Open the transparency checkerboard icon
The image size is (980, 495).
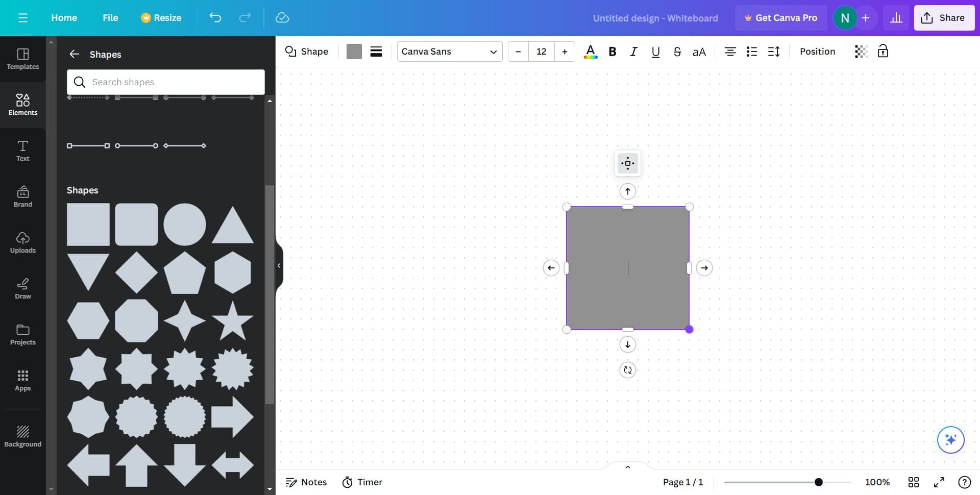coord(861,52)
